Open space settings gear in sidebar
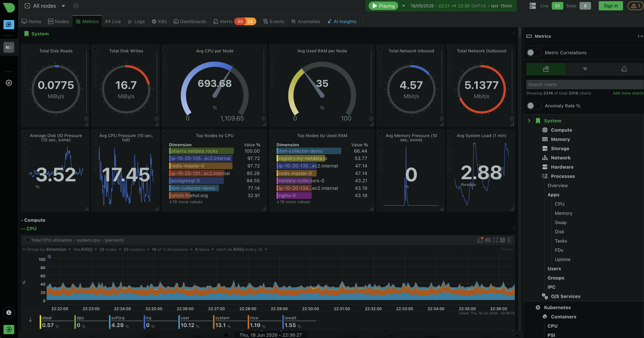Screen dimensions: 644x338 click(x=9, y=83)
